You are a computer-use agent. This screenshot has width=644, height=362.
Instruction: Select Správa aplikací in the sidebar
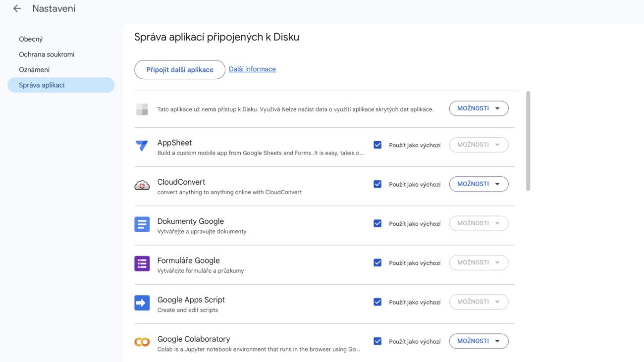[x=61, y=85]
